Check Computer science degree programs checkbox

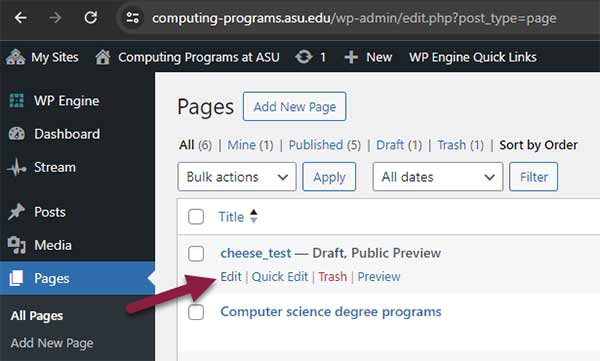coord(196,312)
